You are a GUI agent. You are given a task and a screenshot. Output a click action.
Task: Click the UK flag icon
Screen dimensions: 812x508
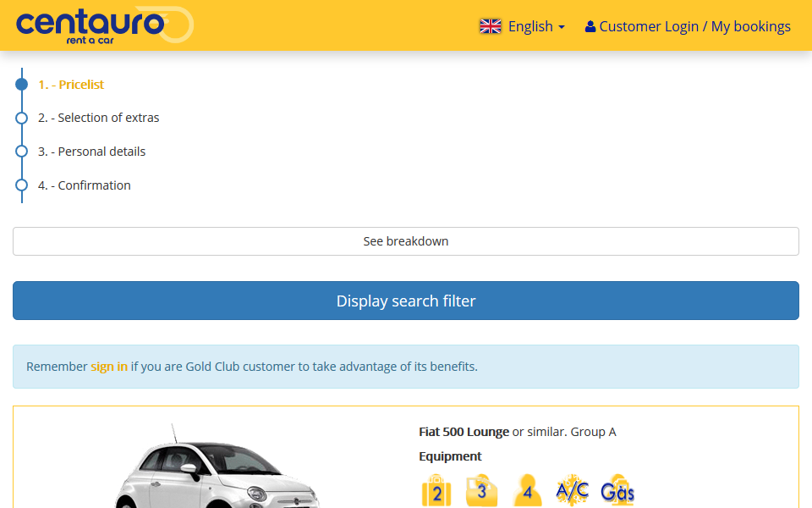(x=491, y=26)
